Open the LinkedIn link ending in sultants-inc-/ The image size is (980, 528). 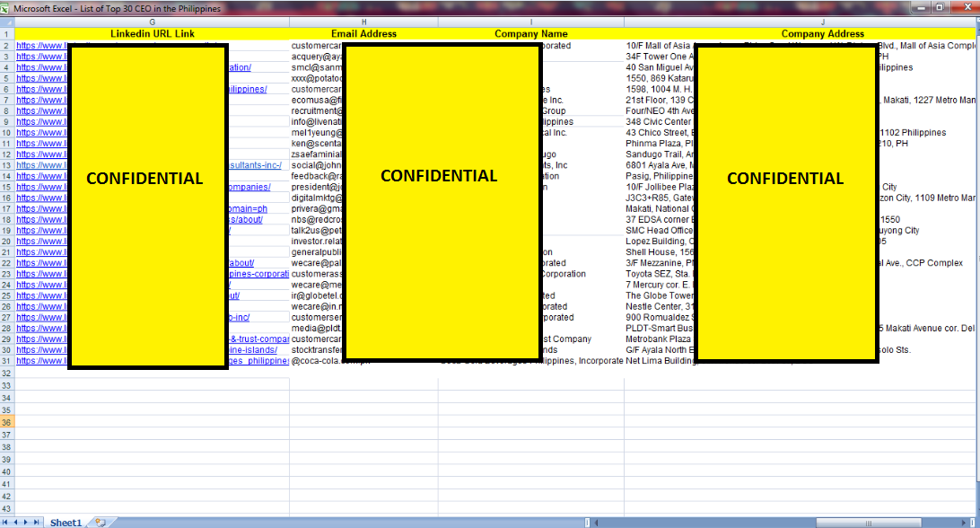254,165
